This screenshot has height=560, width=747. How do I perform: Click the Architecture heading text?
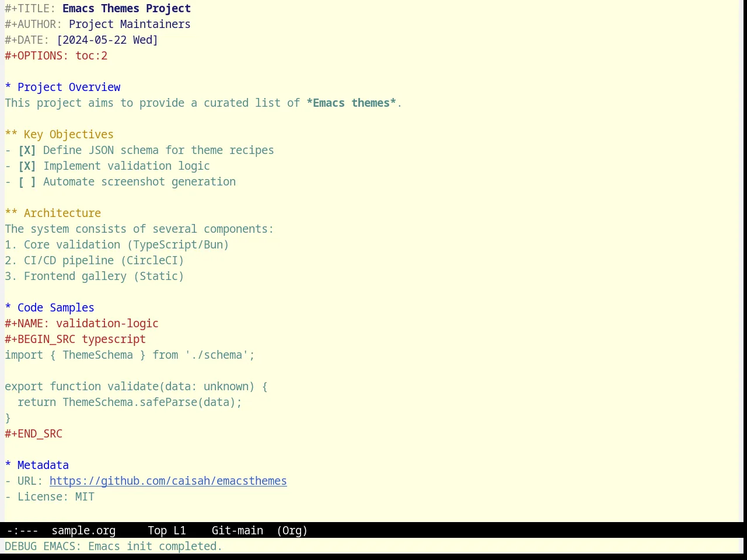pos(62,213)
